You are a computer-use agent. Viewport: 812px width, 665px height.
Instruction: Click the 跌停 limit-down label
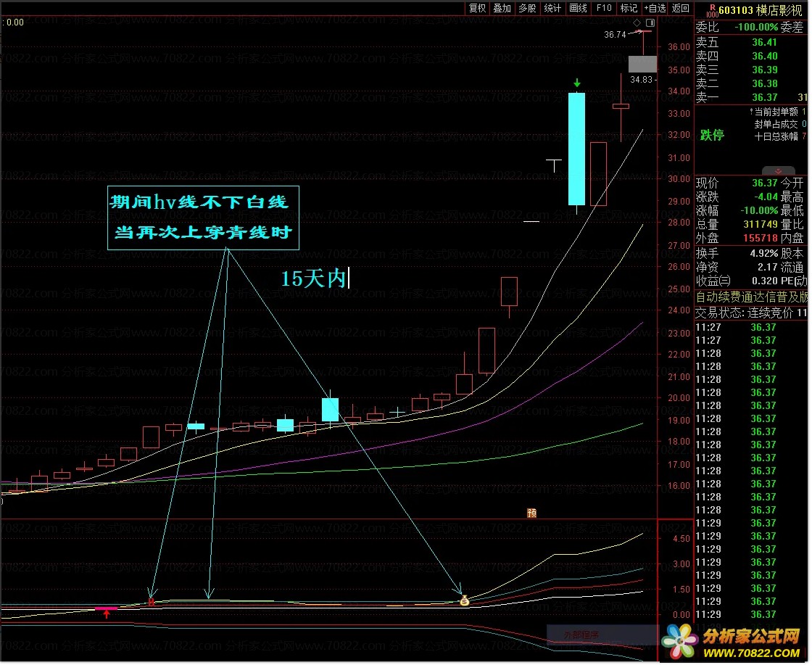click(x=712, y=136)
